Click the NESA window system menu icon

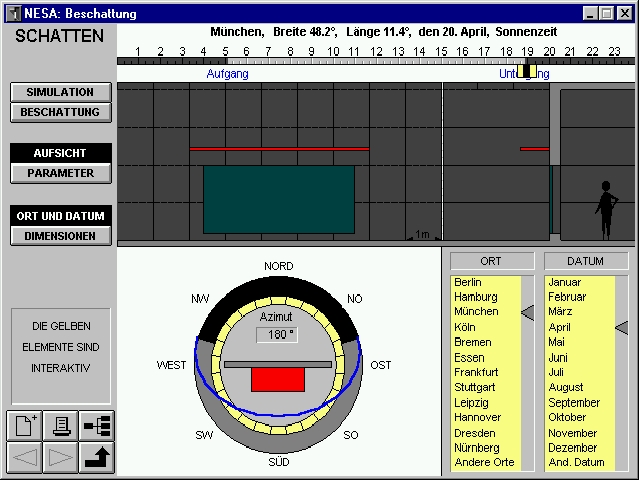point(14,13)
